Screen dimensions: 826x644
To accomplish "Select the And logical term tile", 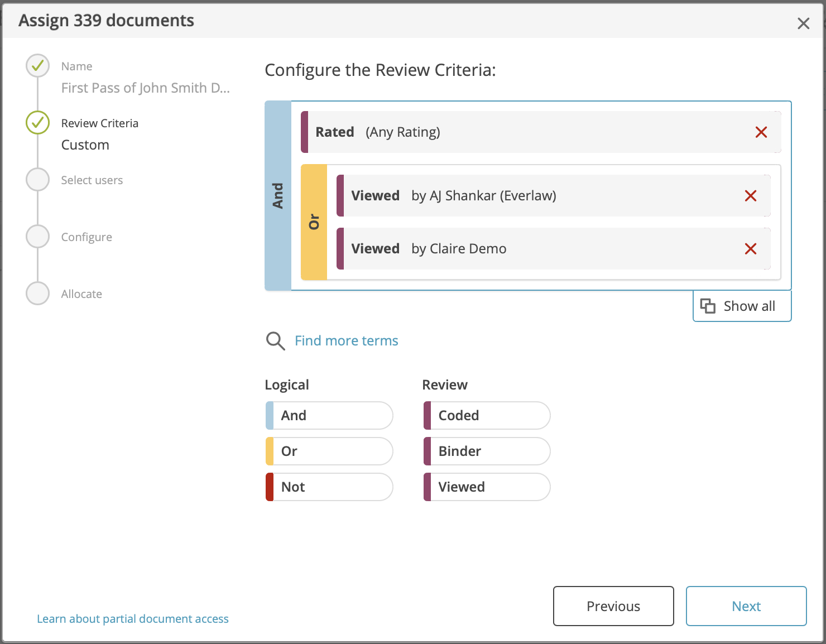I will [329, 415].
